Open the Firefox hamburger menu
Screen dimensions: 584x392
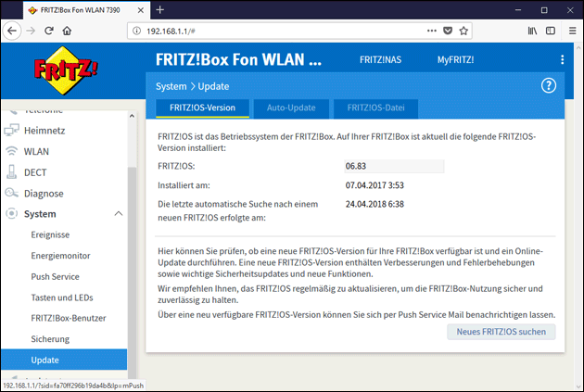click(573, 31)
